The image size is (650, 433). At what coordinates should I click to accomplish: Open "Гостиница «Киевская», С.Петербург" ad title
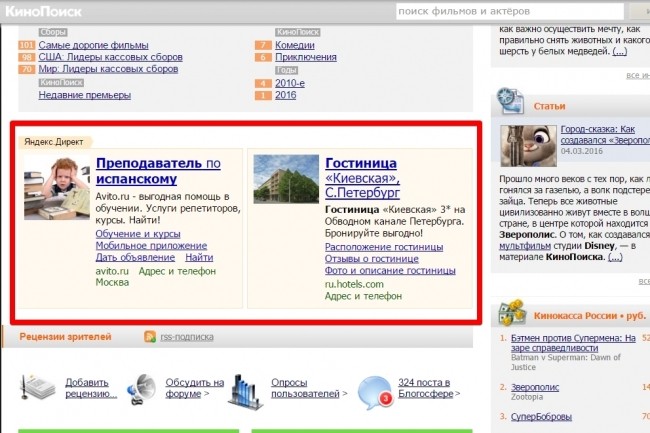click(362, 178)
